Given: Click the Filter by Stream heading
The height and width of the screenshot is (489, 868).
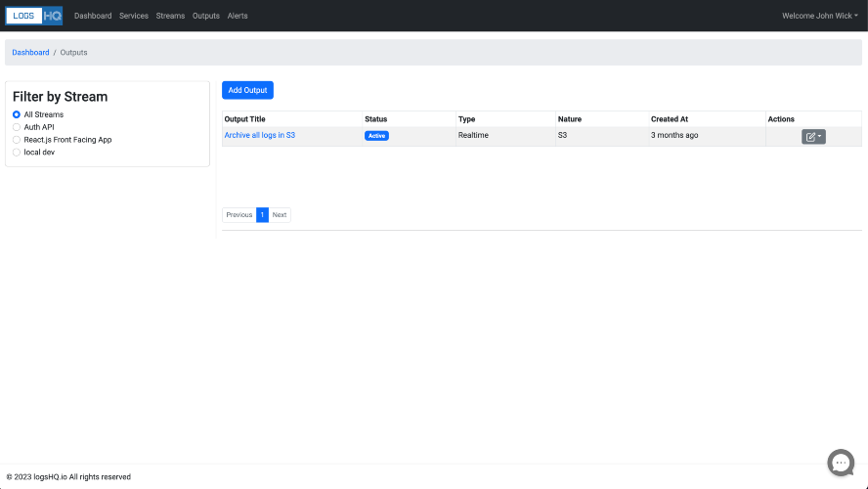Looking at the screenshot, I should pos(60,97).
